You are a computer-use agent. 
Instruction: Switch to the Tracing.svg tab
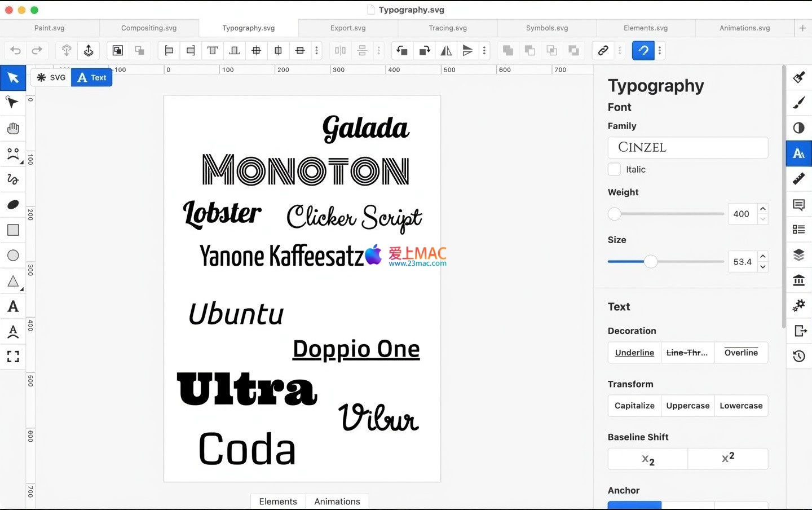pyautogui.click(x=448, y=28)
